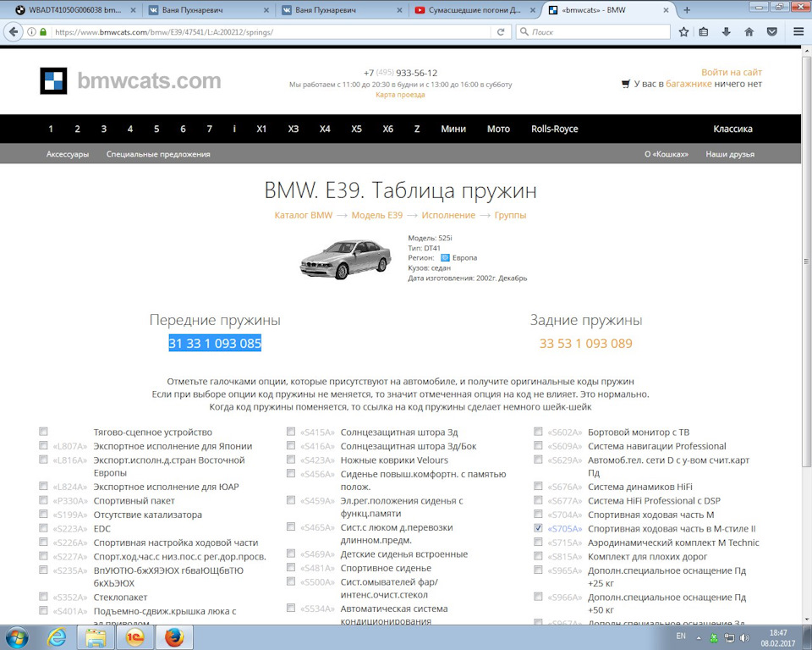Go to Модель E39 breadcrumb
Screen dimensions: 812x650
pyautogui.click(x=377, y=215)
